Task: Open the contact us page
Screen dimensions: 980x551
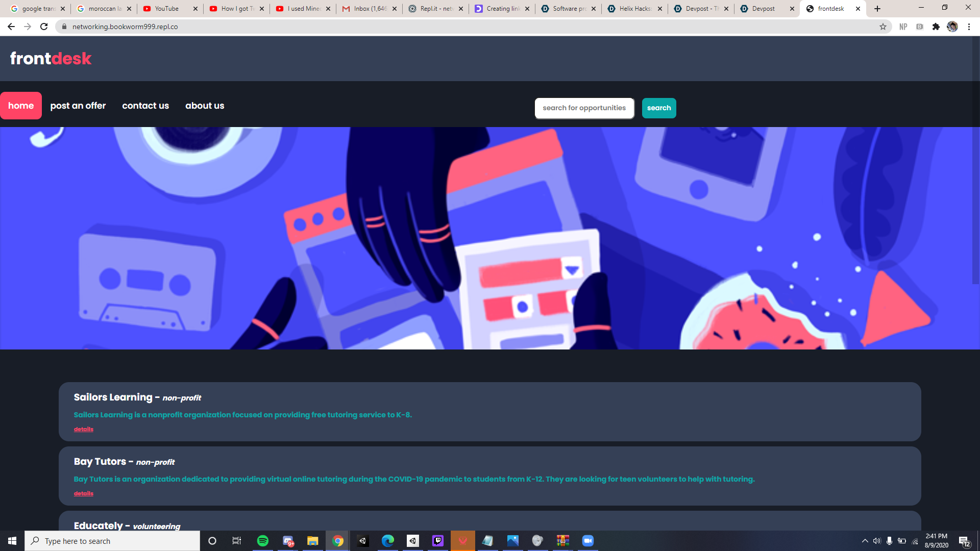Action: pos(145,106)
